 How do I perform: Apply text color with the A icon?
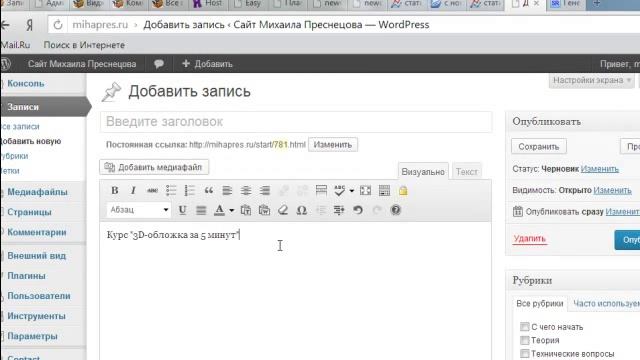[x=219, y=210]
